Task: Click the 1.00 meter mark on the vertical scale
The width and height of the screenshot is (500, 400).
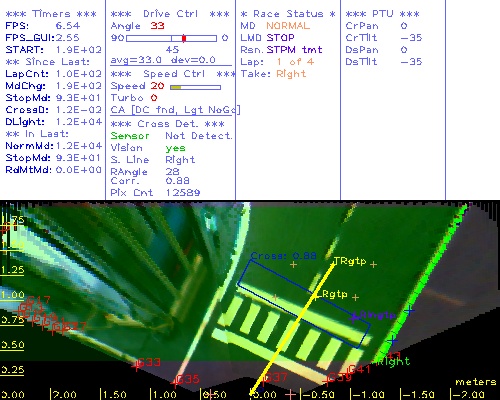Action: (12, 295)
